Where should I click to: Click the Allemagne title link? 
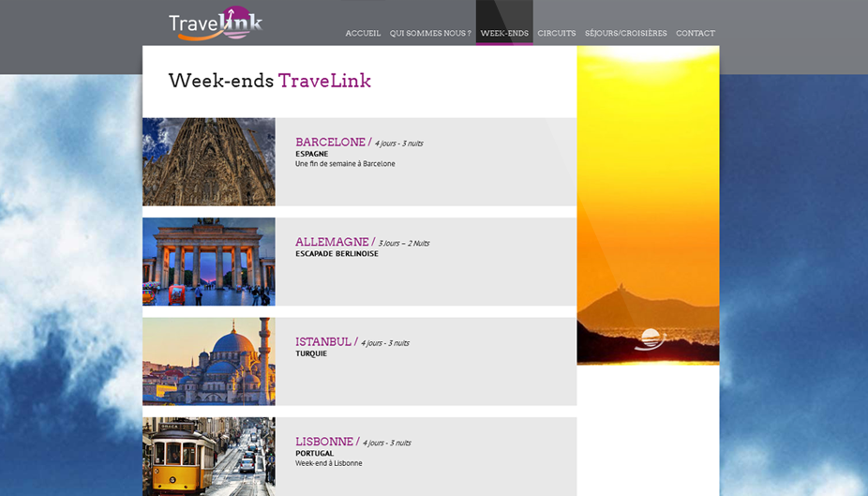(332, 242)
